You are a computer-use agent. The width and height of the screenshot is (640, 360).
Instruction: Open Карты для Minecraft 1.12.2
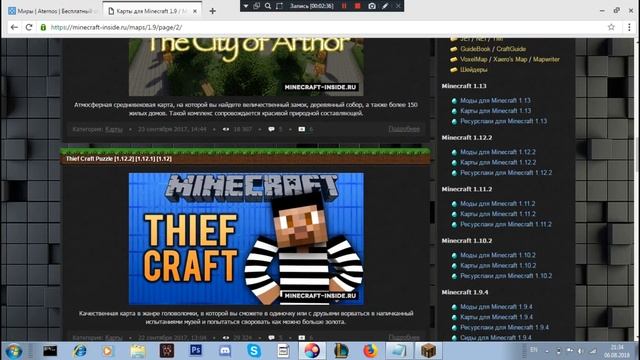click(x=498, y=162)
